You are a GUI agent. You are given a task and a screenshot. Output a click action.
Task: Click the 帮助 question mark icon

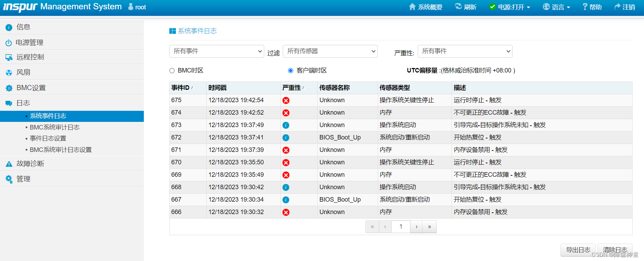tap(585, 7)
